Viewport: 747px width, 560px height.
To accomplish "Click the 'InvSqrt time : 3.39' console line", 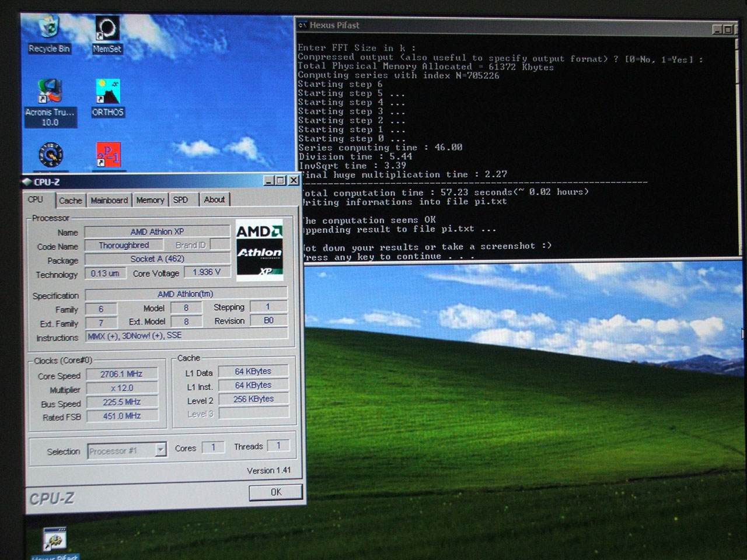I will pyautogui.click(x=352, y=165).
